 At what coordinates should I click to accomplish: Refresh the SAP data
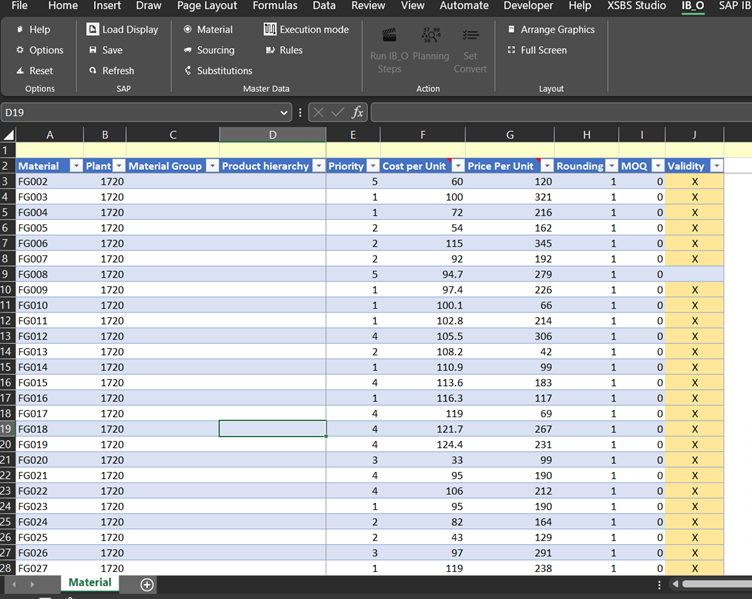coord(111,70)
